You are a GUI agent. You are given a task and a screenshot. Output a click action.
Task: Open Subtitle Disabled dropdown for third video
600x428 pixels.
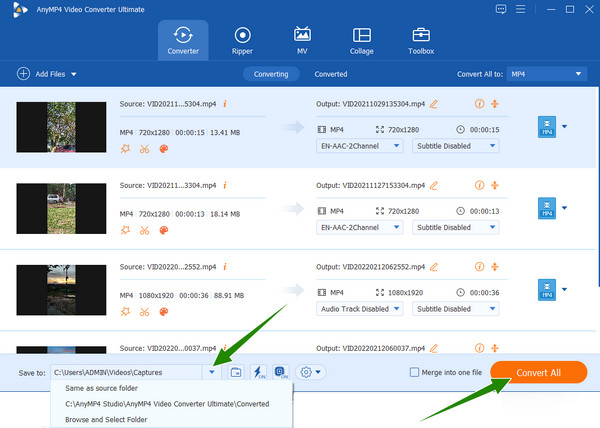click(455, 309)
